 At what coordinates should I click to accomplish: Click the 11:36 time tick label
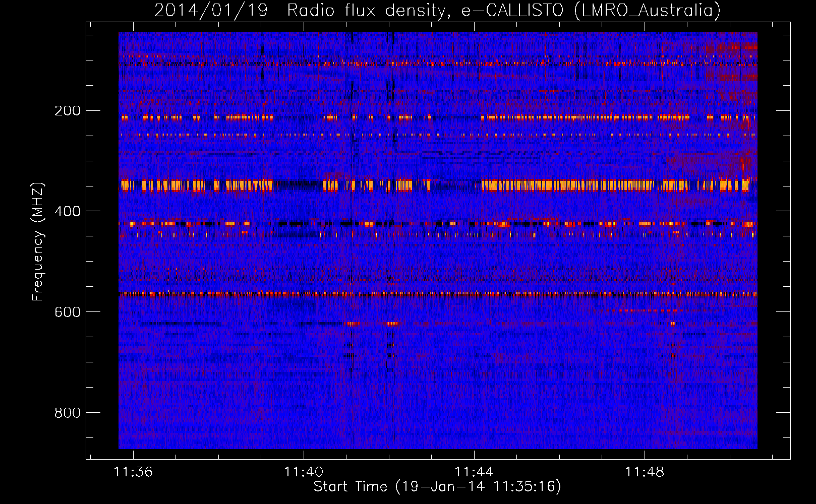[133, 472]
